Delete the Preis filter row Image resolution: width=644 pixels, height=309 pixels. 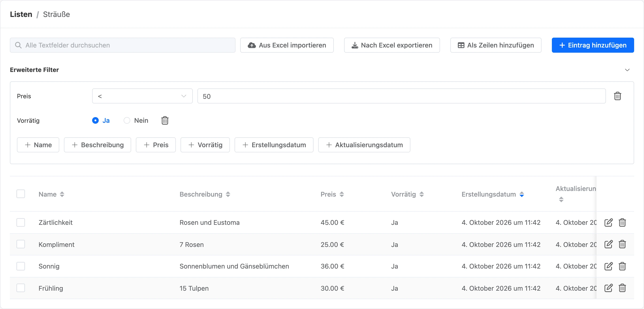point(617,96)
